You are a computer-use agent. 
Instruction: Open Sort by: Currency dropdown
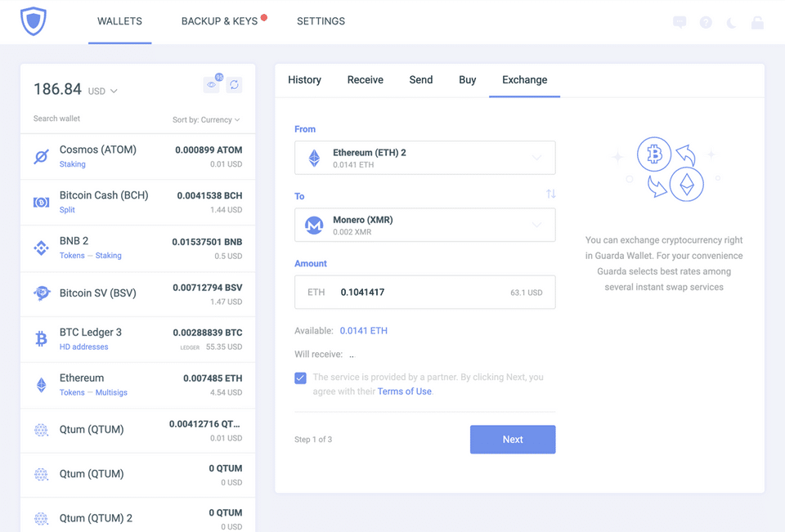(206, 119)
